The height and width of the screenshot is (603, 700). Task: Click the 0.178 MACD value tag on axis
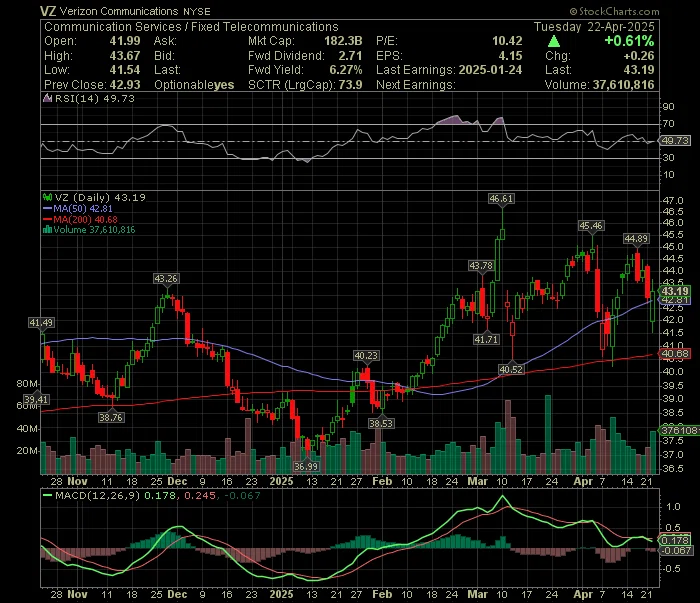pyautogui.click(x=675, y=541)
